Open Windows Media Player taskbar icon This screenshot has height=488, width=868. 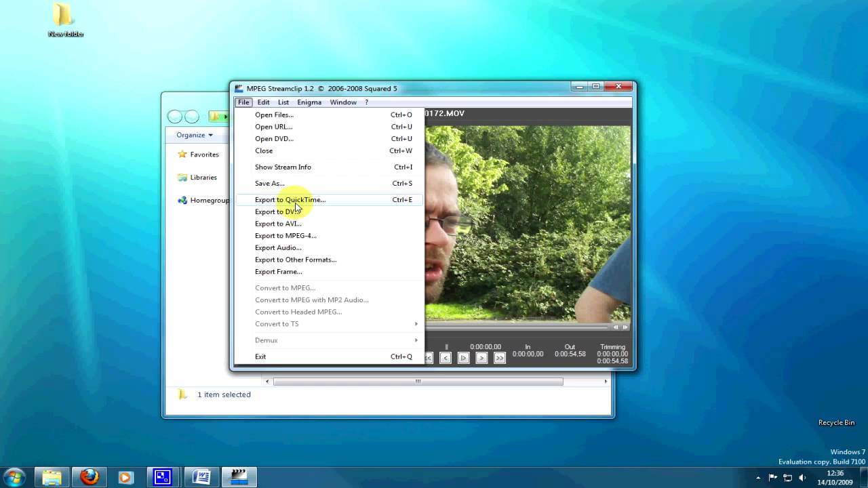[125, 477]
